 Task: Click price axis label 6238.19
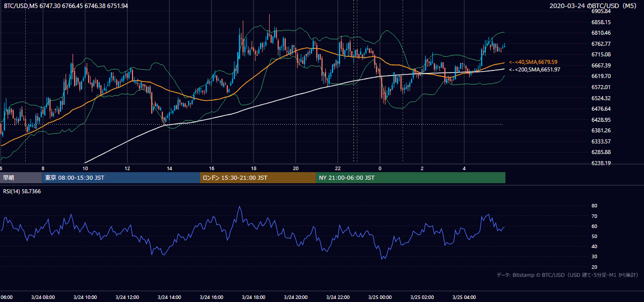coord(601,163)
